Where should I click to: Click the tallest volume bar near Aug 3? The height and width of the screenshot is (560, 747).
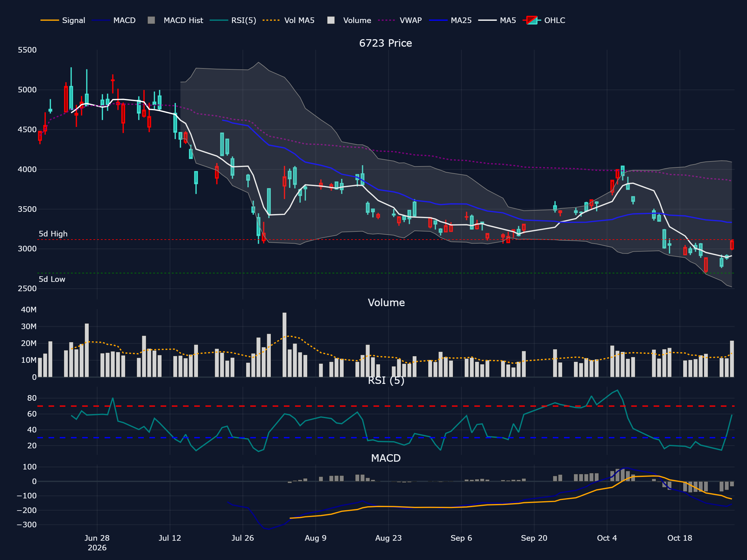pyautogui.click(x=285, y=345)
